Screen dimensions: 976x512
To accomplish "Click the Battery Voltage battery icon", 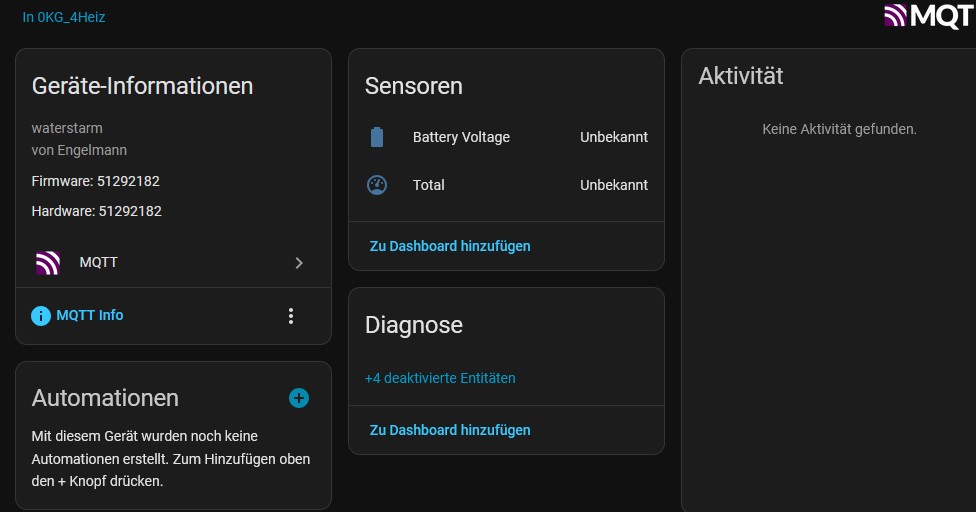I will click(x=377, y=137).
